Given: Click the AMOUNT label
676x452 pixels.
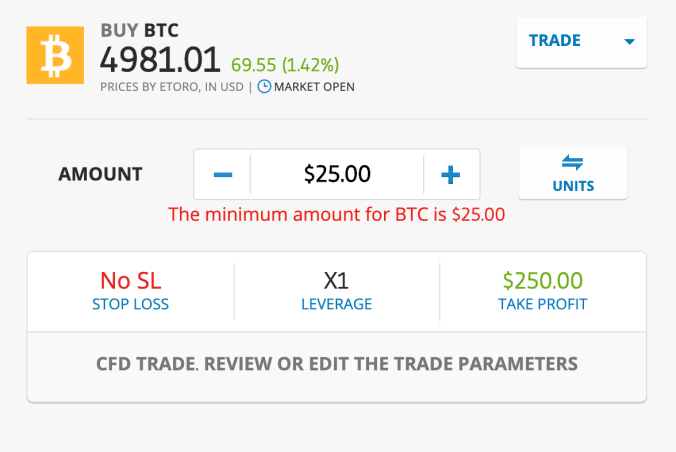Looking at the screenshot, I should pyautogui.click(x=100, y=175).
